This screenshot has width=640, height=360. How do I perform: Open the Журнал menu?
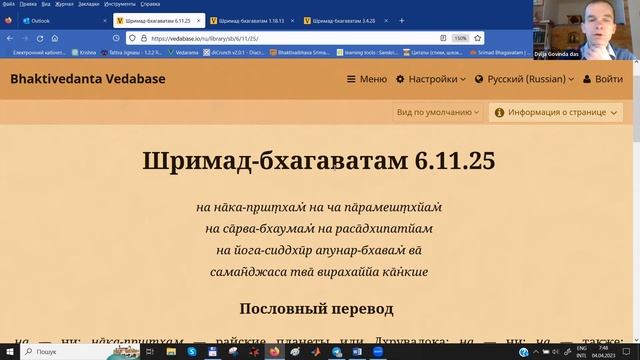pyautogui.click(x=64, y=4)
